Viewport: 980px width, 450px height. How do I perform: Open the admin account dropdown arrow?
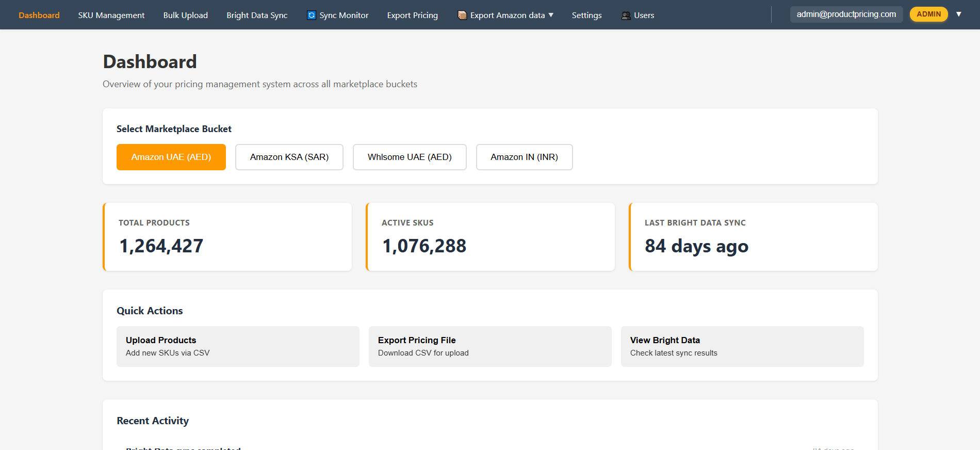click(x=959, y=14)
